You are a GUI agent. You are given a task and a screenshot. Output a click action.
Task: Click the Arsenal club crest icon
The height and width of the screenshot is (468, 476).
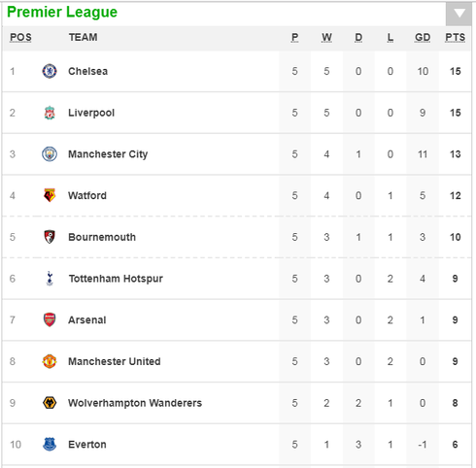[50, 319]
